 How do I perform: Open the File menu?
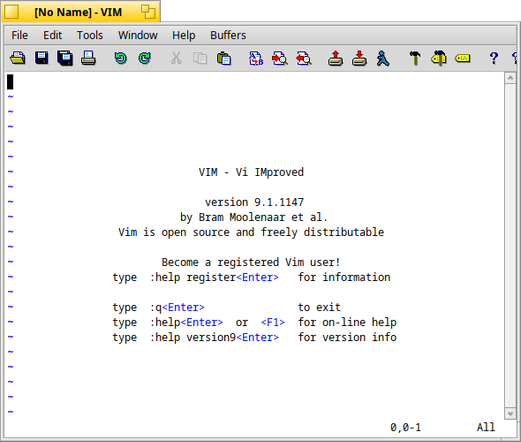[20, 35]
